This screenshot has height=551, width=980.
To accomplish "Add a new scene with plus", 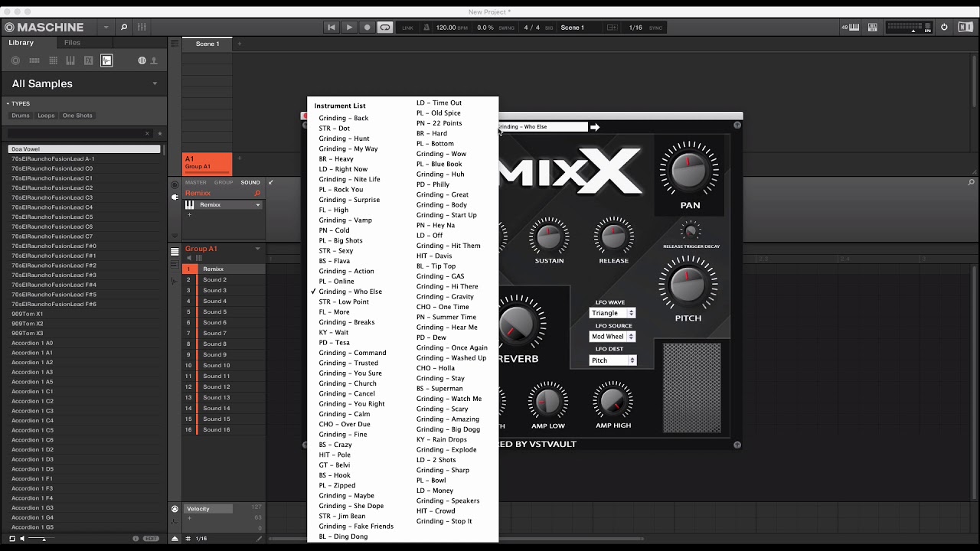I will tap(239, 44).
